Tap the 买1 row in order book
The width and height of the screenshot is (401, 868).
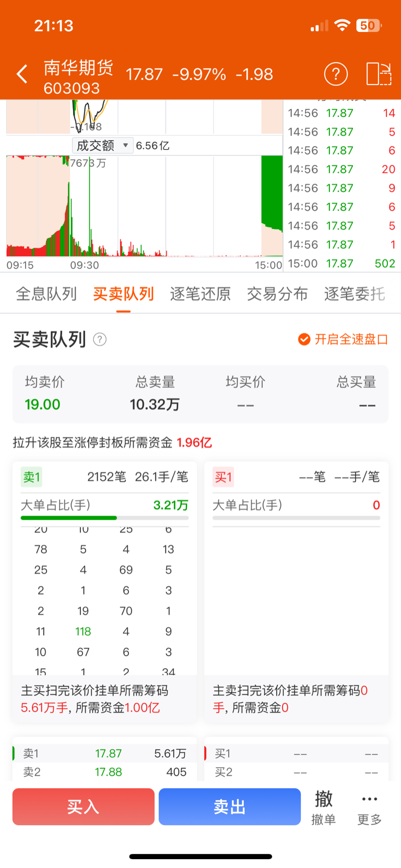pos(296,753)
